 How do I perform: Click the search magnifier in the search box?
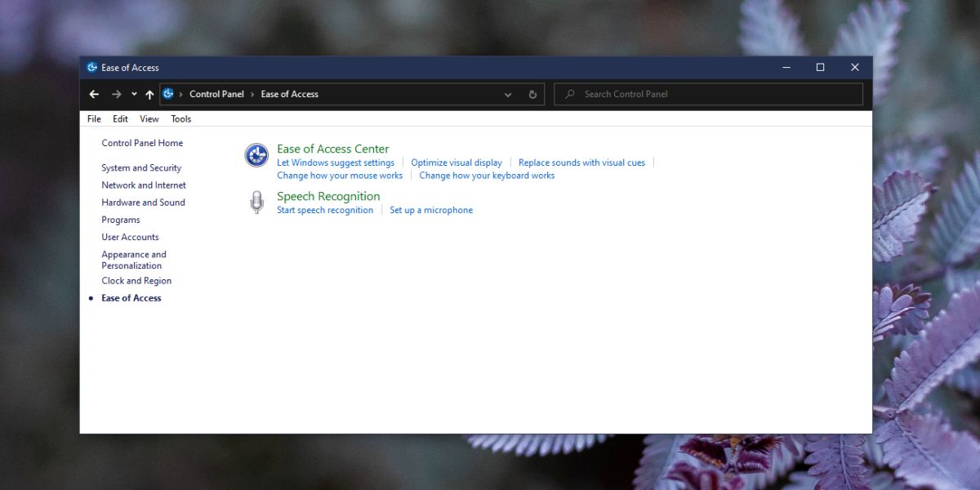coord(569,94)
